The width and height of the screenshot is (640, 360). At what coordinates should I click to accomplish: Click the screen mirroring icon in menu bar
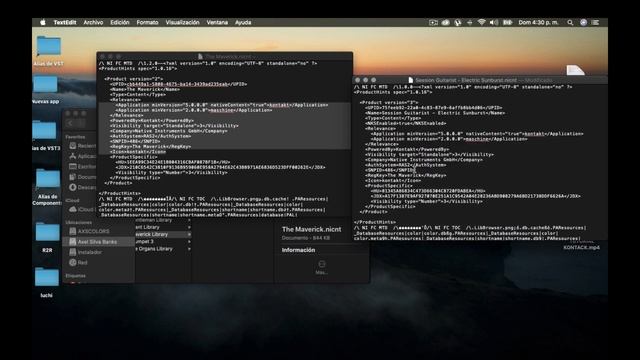[433, 22]
